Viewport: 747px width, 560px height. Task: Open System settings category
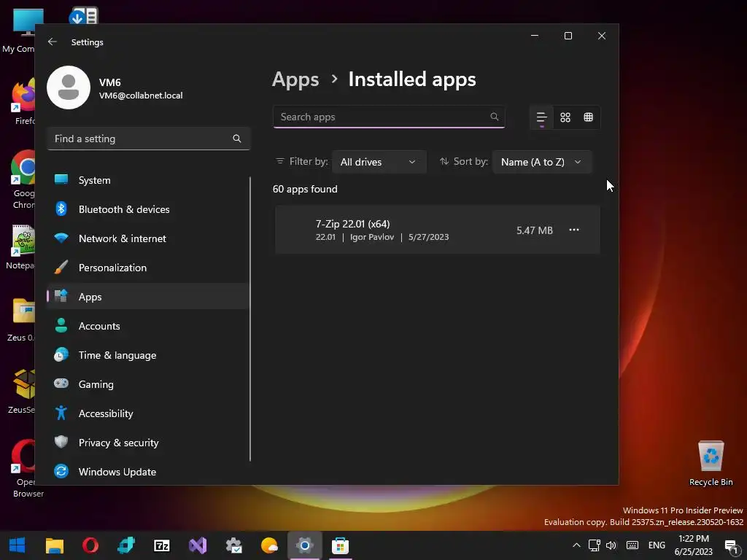click(x=148, y=180)
